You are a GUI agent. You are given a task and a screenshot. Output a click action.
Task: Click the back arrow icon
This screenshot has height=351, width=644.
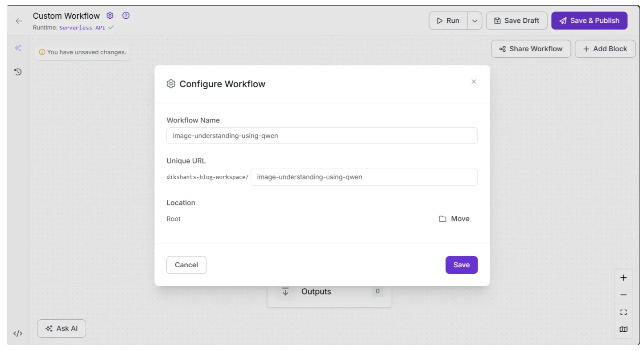(19, 21)
